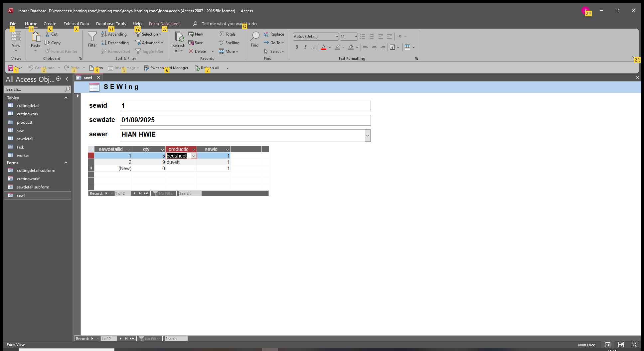The width and height of the screenshot is (644, 351).
Task: Toggle underline text formatting
Action: click(314, 47)
